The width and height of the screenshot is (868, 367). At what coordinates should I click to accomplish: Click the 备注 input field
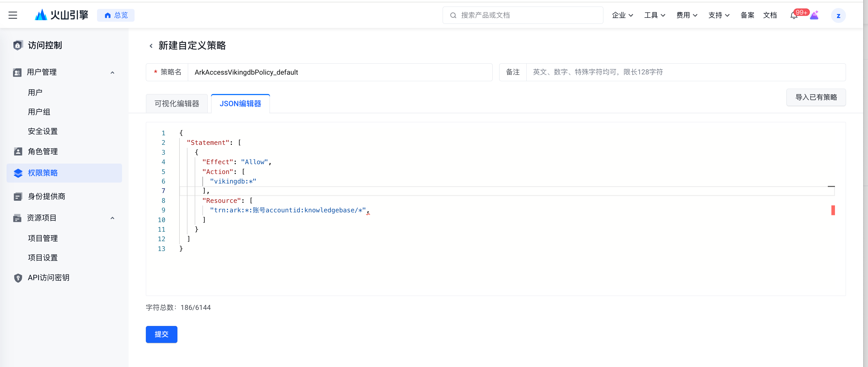click(685, 72)
